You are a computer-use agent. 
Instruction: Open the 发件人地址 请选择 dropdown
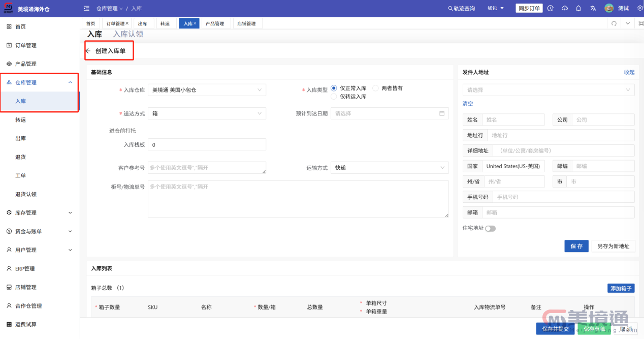[549, 90]
